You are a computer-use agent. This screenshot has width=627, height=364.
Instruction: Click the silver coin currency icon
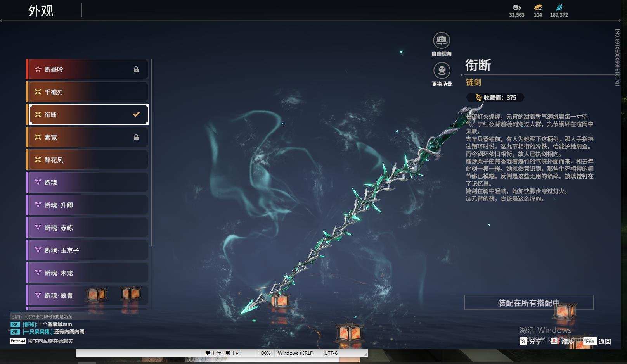[516, 7]
